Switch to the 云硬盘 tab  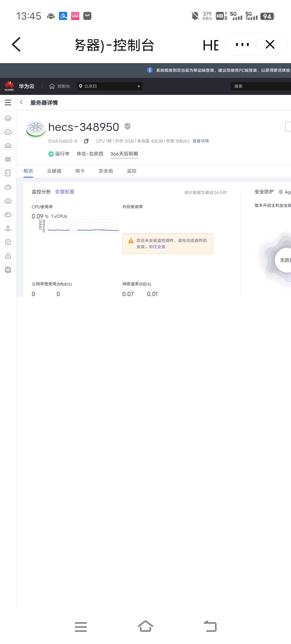pyautogui.click(x=54, y=171)
